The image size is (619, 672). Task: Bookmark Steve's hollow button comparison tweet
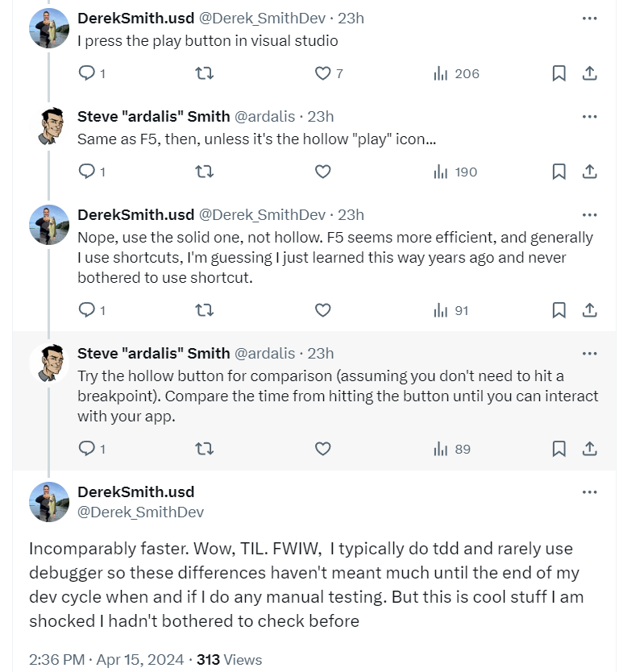tap(559, 449)
